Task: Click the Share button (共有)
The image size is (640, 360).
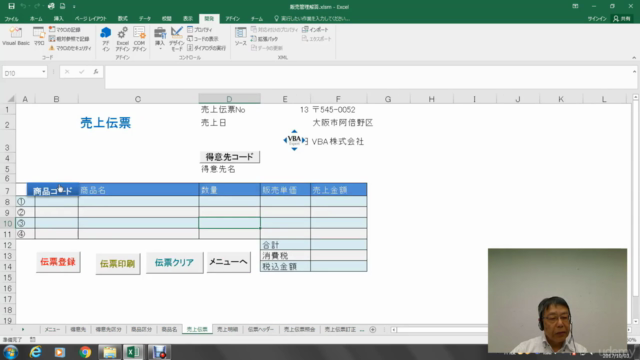Action: tap(623, 19)
